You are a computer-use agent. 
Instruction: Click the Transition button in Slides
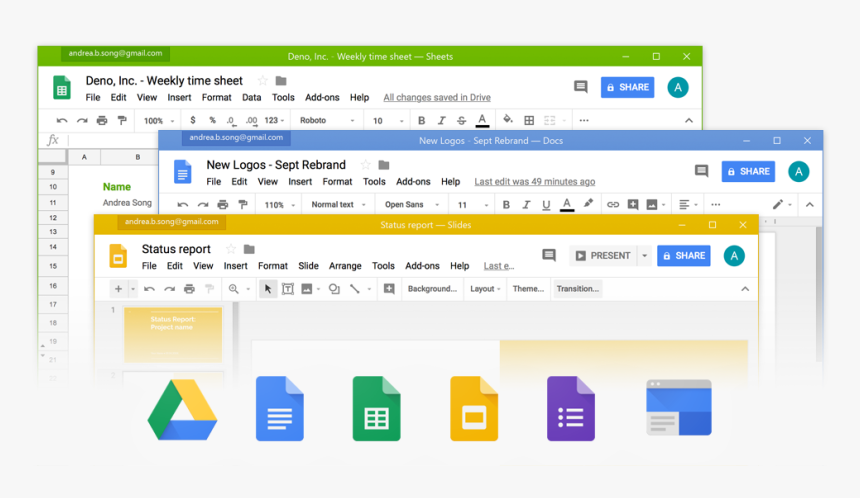pyautogui.click(x=578, y=289)
